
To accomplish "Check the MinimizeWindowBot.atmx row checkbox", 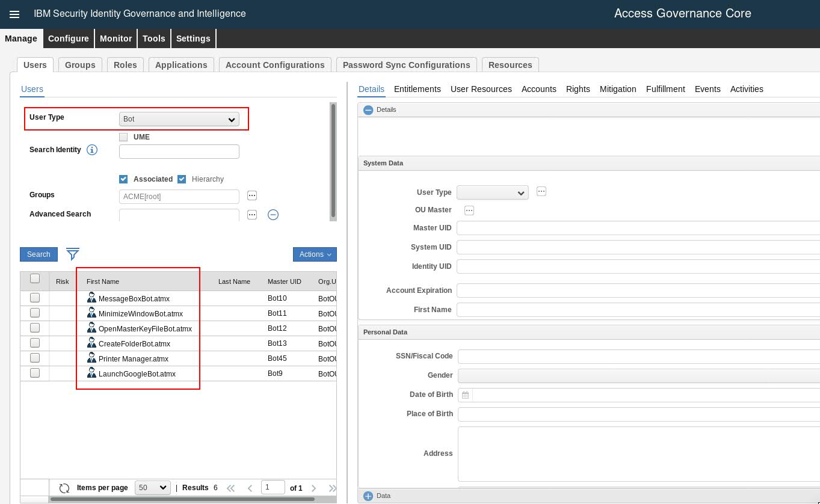I will click(35, 313).
